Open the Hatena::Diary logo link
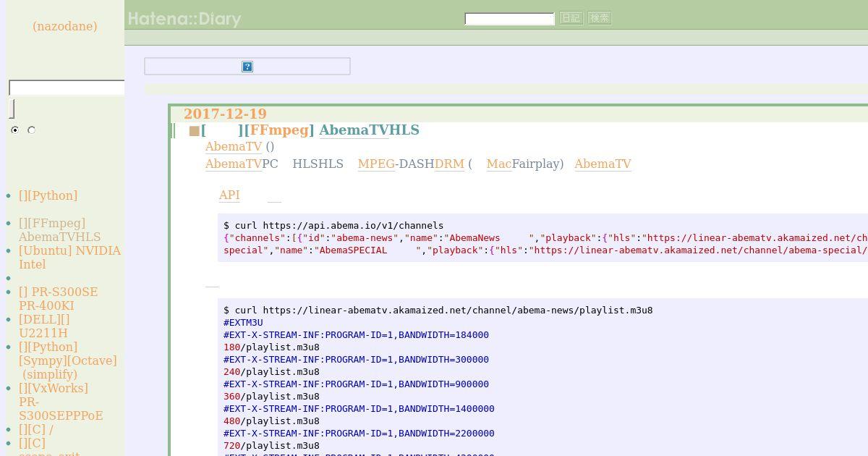The width and height of the screenshot is (868, 456). click(x=184, y=19)
